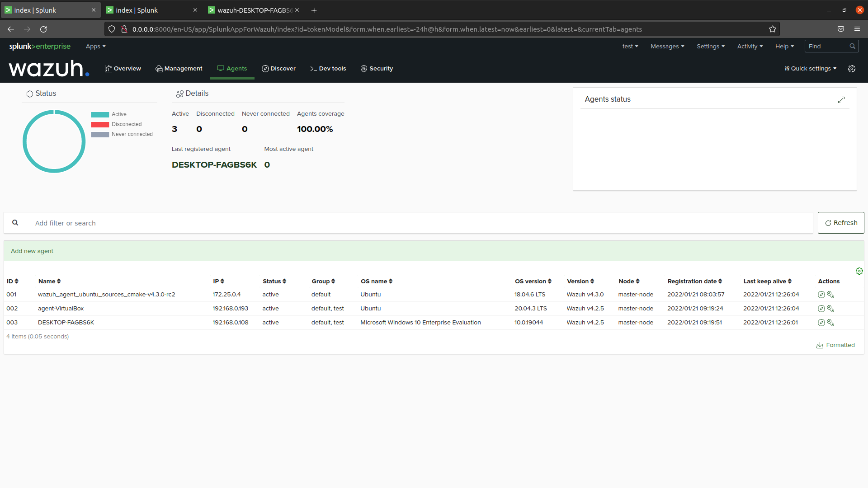Image resolution: width=868 pixels, height=488 pixels.
Task: Open the Discover tab
Action: click(x=278, y=69)
